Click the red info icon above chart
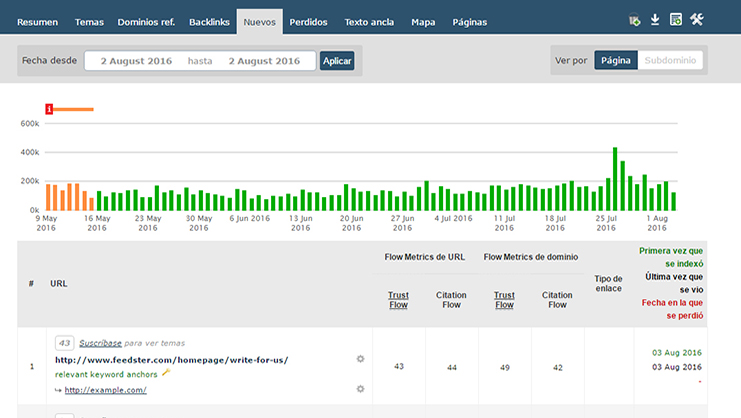Image resolution: width=741 pixels, height=418 pixels. click(x=49, y=109)
